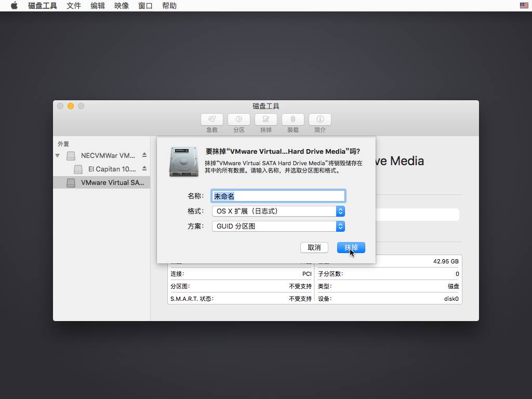Click the 装载 mount toolbar icon
The image size is (532, 399).
point(293,119)
